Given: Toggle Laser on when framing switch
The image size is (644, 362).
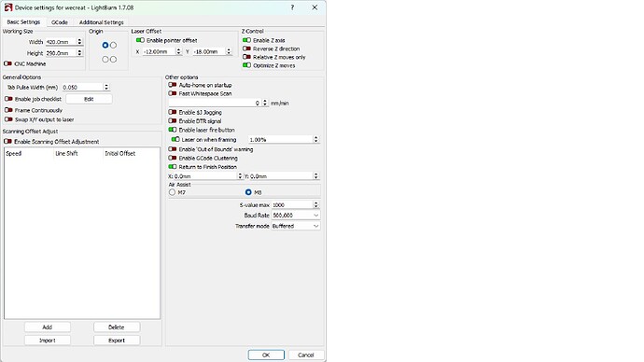Looking at the screenshot, I should click(175, 140).
